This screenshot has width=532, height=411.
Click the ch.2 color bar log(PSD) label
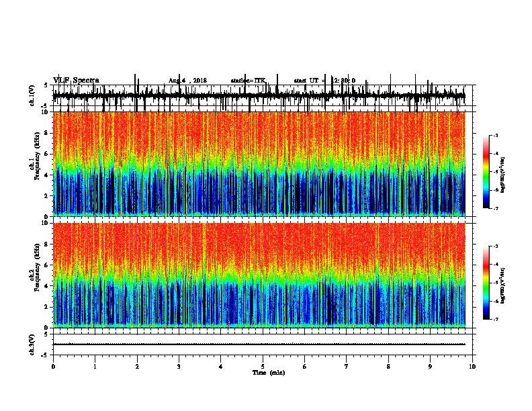[x=502, y=286]
